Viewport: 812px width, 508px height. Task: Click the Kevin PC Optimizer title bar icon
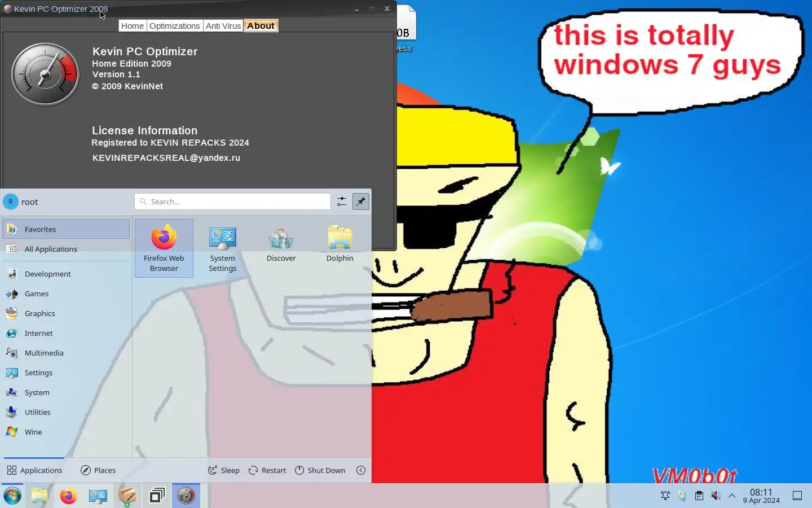(8, 8)
